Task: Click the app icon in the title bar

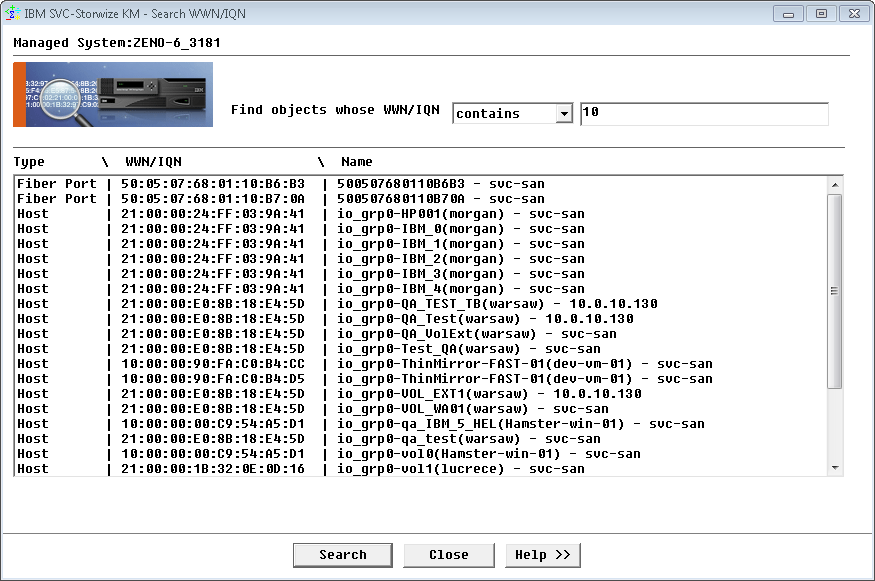Action: click(x=12, y=13)
